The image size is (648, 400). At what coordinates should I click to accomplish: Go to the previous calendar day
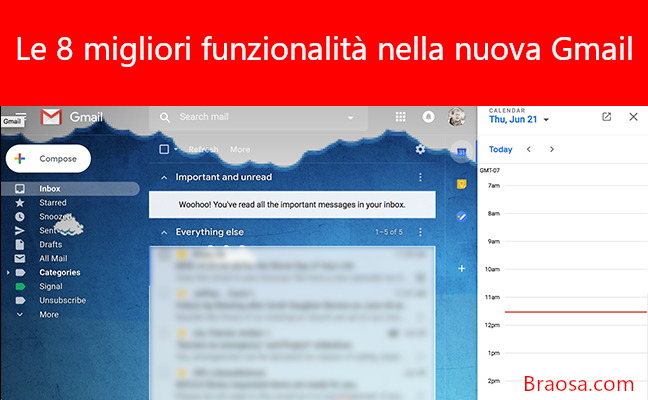coord(529,149)
